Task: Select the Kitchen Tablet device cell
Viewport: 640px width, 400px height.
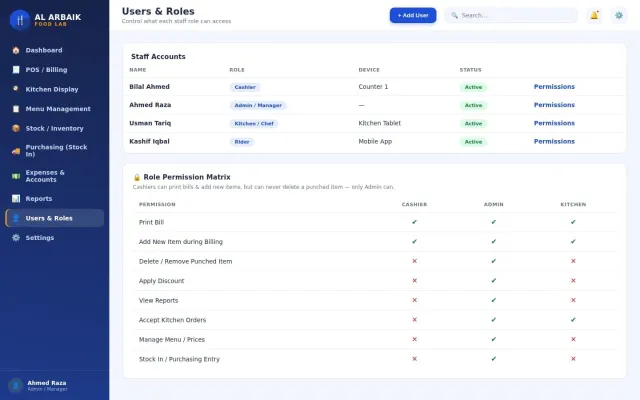Action: pyautogui.click(x=380, y=123)
